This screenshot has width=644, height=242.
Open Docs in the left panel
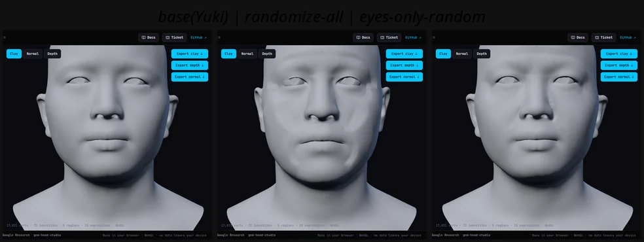(x=149, y=37)
